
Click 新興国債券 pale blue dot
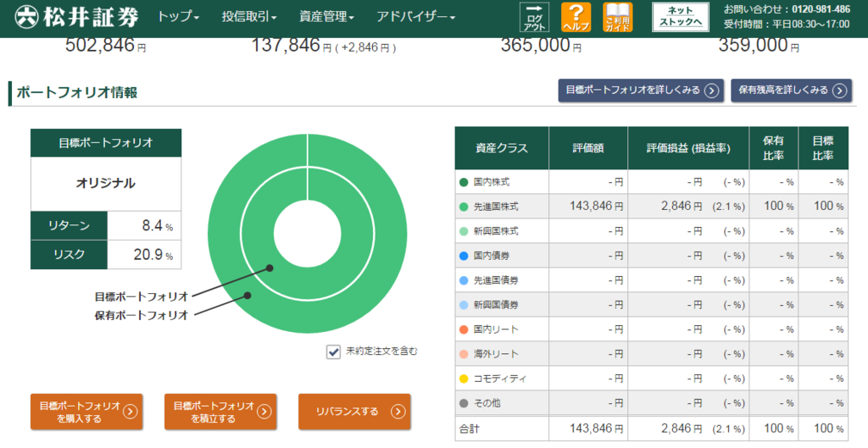click(x=464, y=305)
